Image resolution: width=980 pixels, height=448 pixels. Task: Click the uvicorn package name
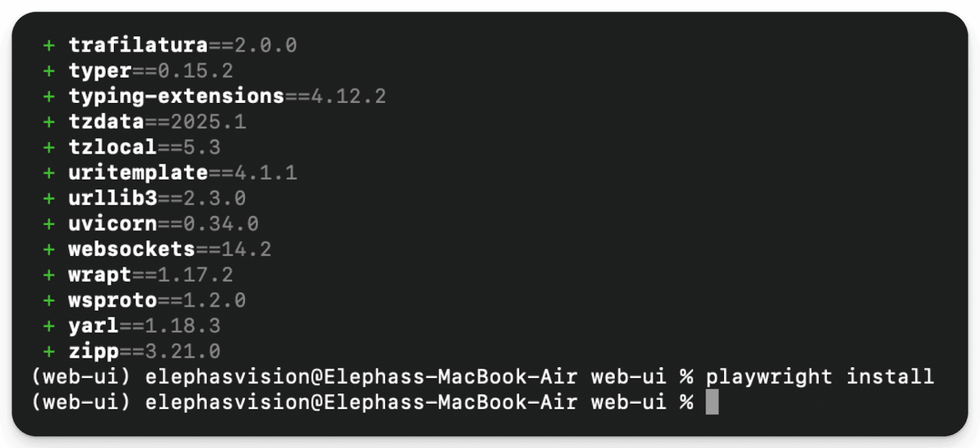click(x=113, y=224)
